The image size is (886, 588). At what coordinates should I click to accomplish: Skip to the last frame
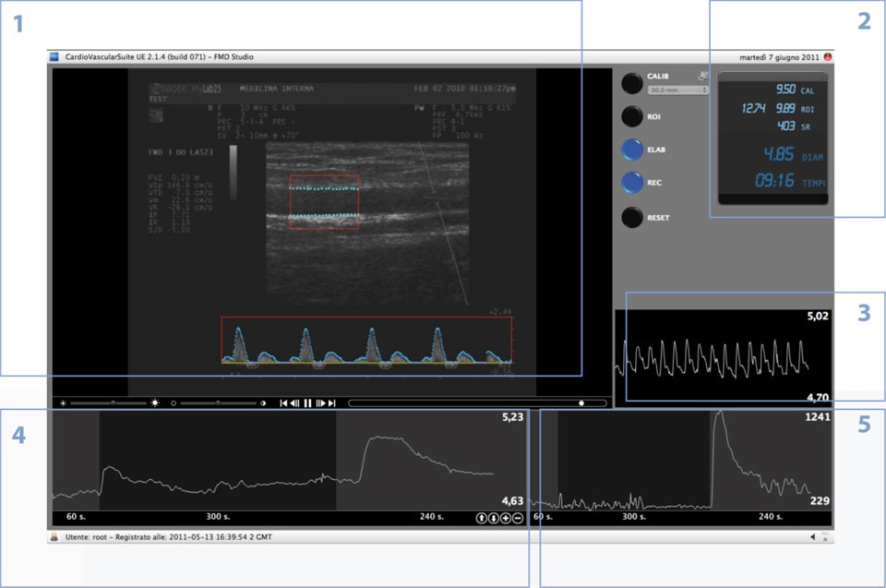331,403
